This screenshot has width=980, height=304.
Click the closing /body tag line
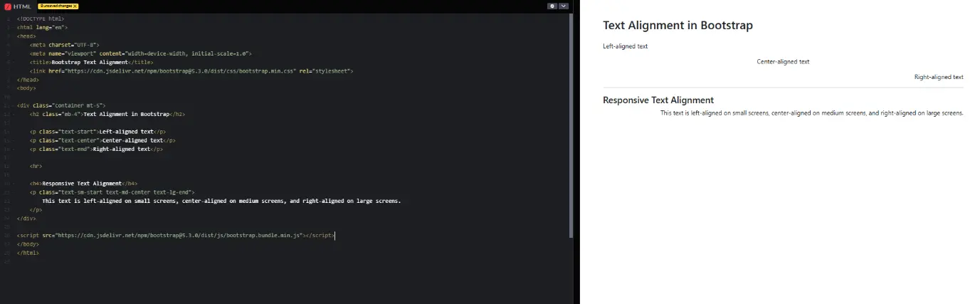[28, 243]
